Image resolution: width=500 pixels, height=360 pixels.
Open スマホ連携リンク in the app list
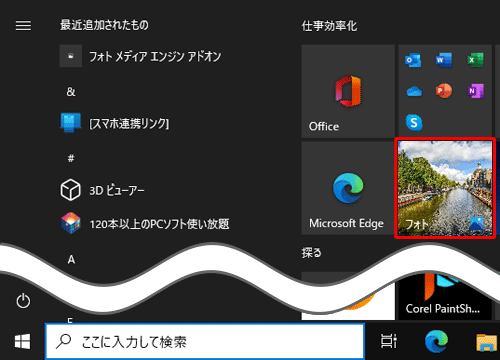pos(114,123)
